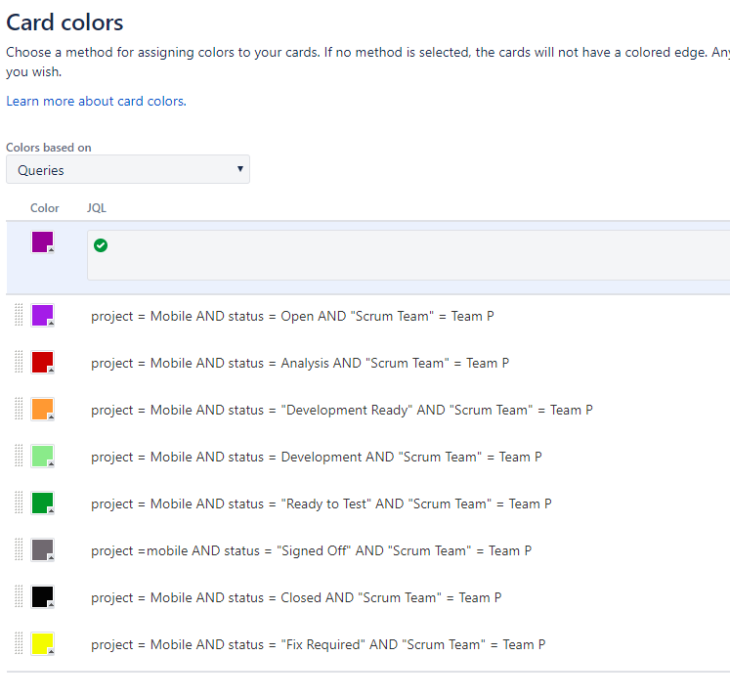The image size is (730, 700).
Task: Edit the JQL text for "Ready to Test"
Action: click(x=322, y=503)
